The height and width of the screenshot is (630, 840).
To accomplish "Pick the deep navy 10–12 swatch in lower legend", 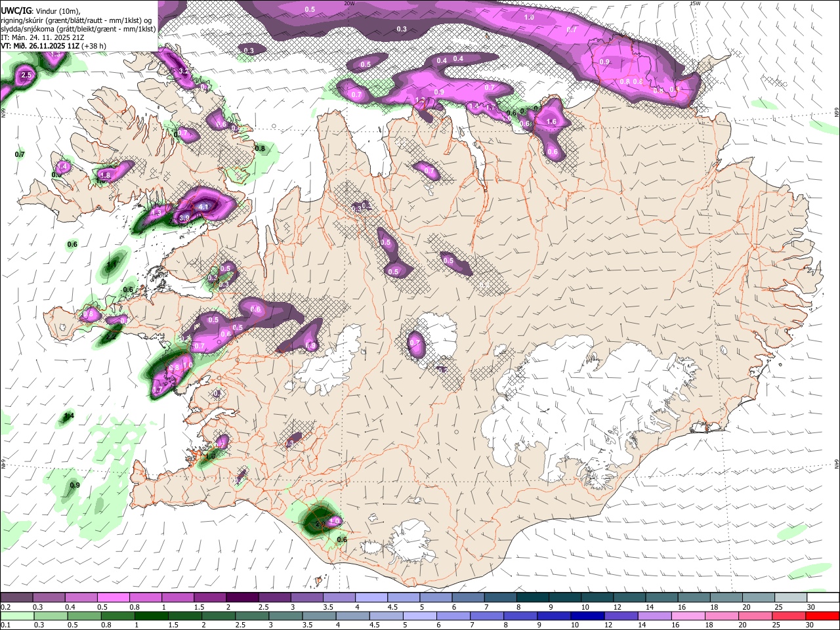I will coord(589,616).
